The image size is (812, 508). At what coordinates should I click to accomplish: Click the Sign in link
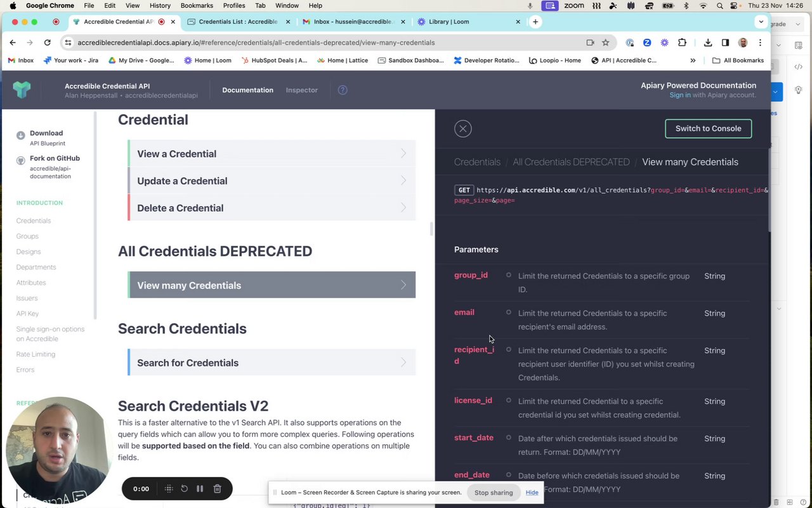coord(680,95)
